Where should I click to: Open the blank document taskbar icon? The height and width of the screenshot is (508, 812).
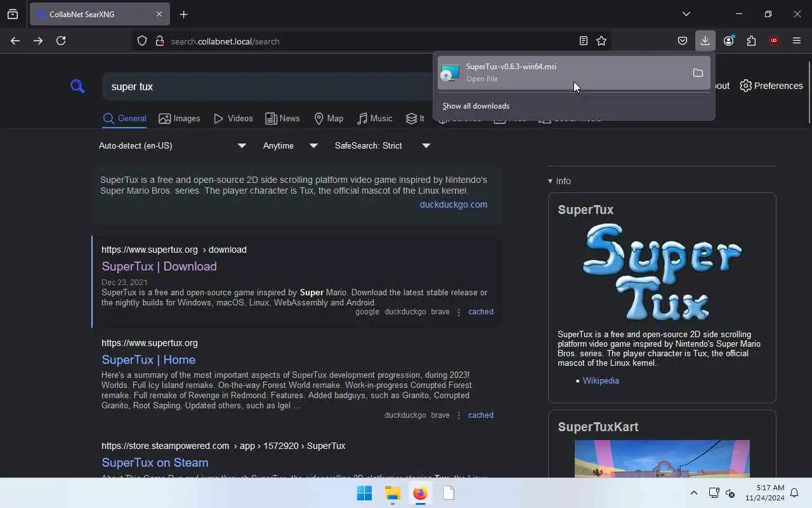click(x=449, y=493)
